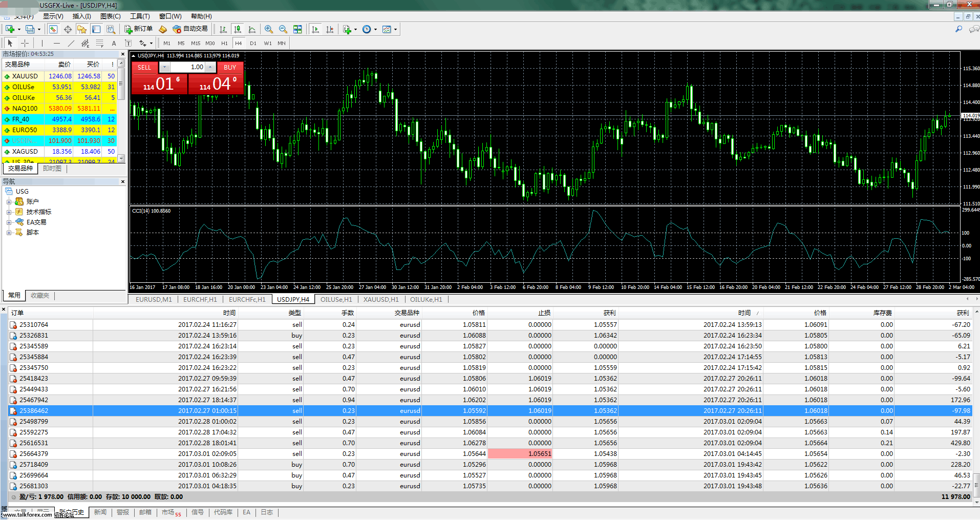
Task: Select order 25386462 row
Action: [x=490, y=411]
